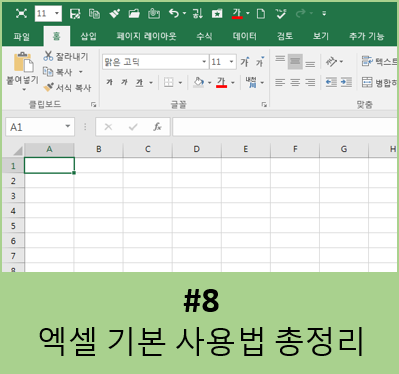
Task: Open the 보기 tab
Action: pos(321,36)
